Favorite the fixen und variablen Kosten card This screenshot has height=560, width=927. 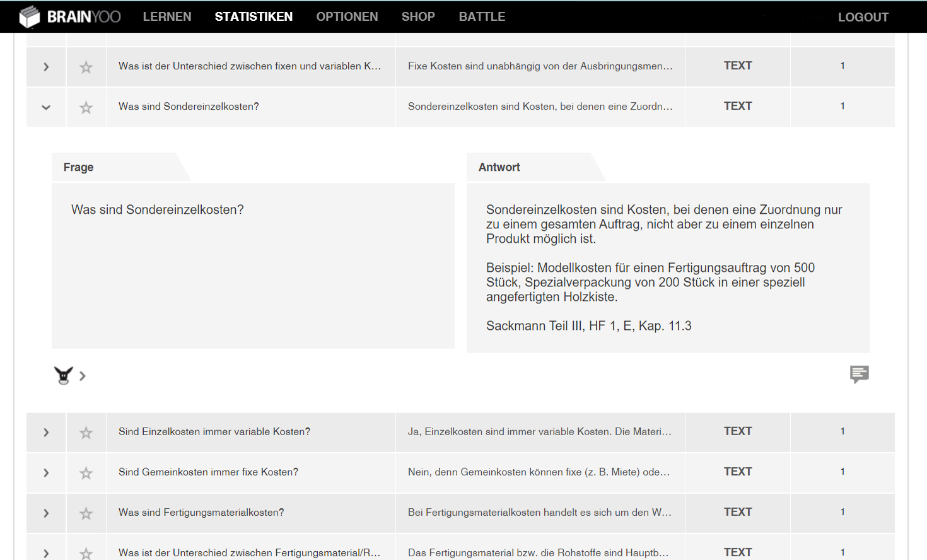pyautogui.click(x=86, y=67)
